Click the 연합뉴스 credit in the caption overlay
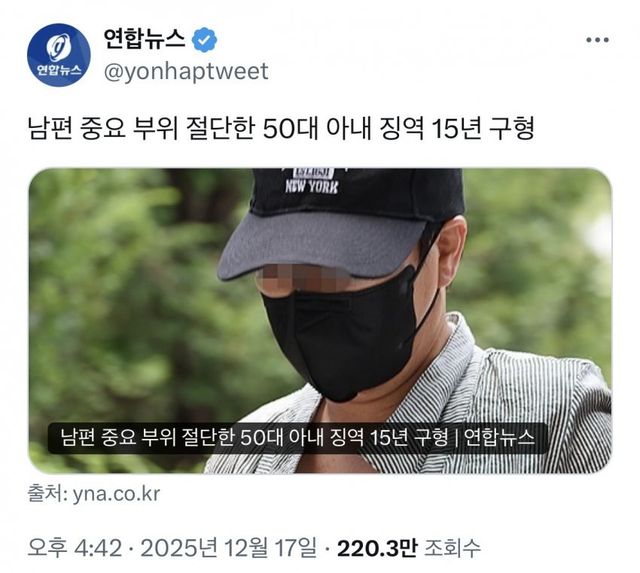The width and height of the screenshot is (640, 573). 500,438
